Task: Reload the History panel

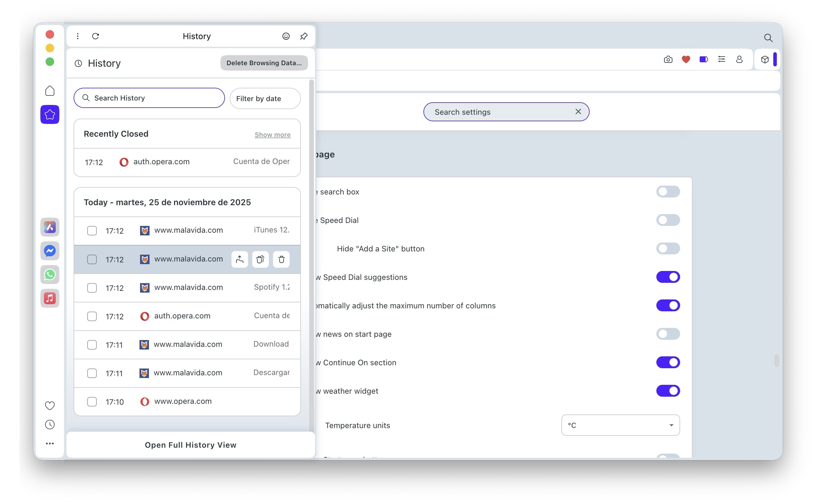Action: click(96, 36)
